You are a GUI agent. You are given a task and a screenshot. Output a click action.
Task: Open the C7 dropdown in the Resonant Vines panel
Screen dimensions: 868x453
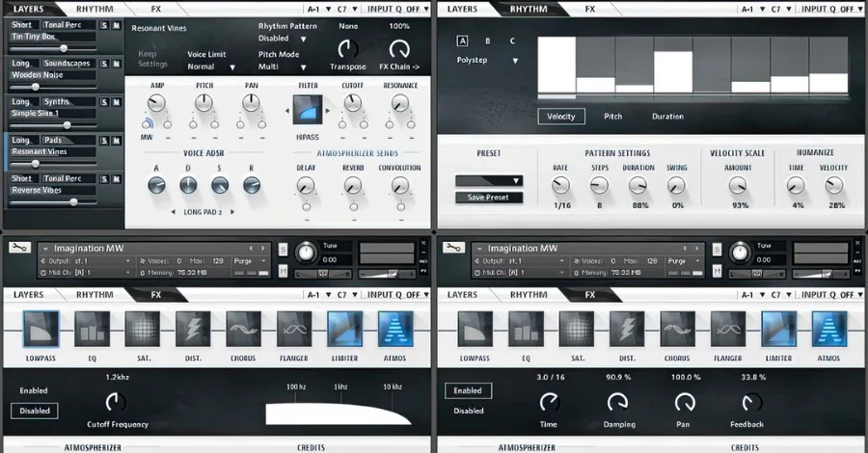click(x=347, y=9)
